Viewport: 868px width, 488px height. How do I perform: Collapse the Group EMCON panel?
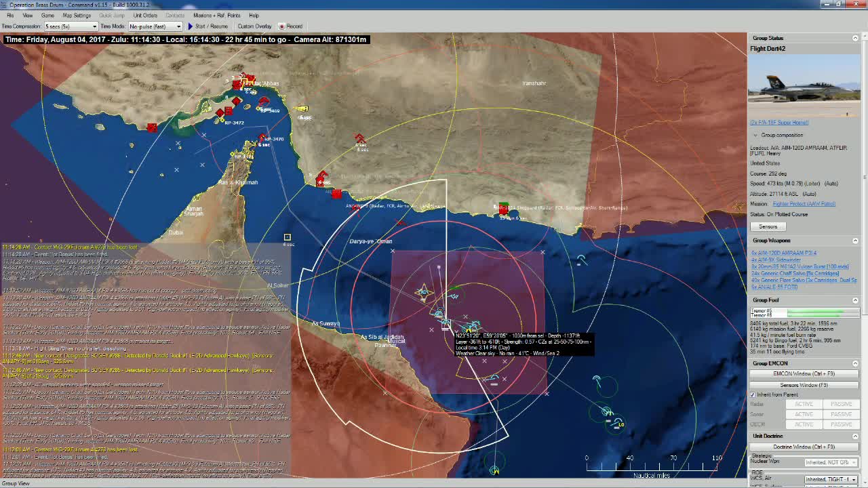pos(855,363)
